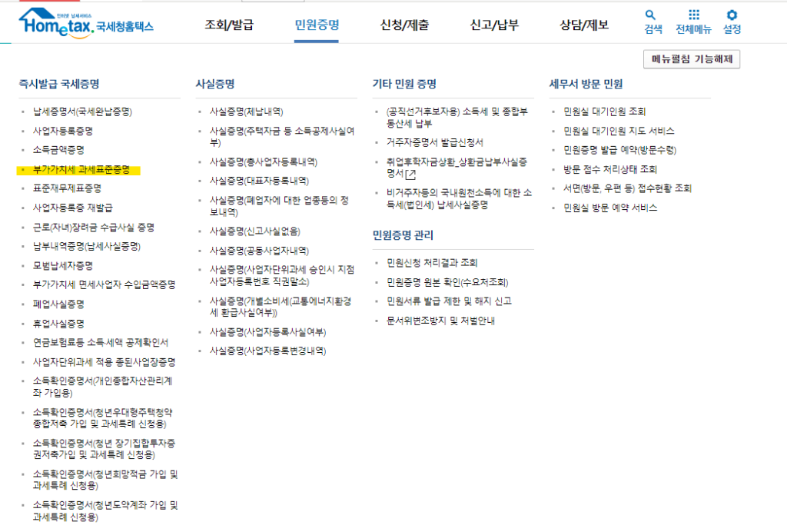The image size is (787, 532).
Task: Open 납부내역증명(납세사실증명)
Action: tap(87, 247)
